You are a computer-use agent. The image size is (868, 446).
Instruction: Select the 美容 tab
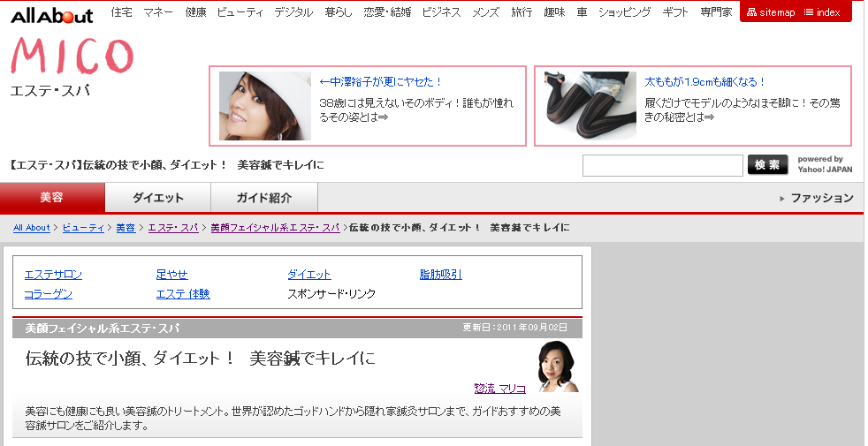pyautogui.click(x=52, y=198)
